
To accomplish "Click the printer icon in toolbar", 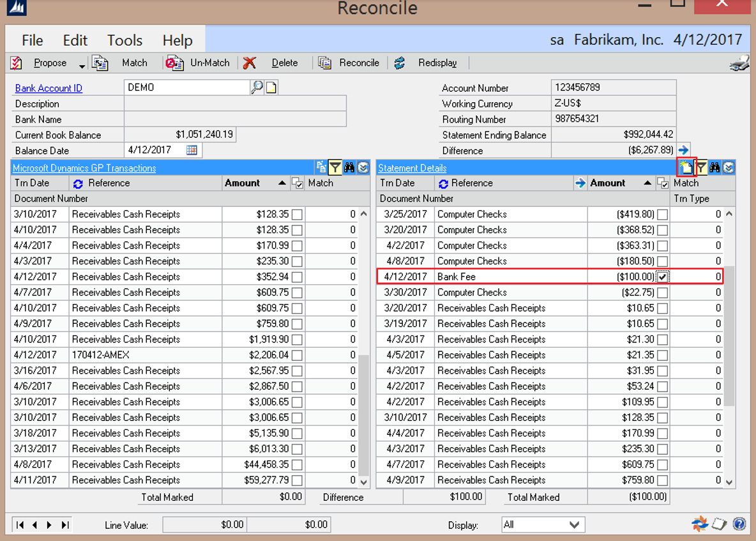I will (739, 63).
